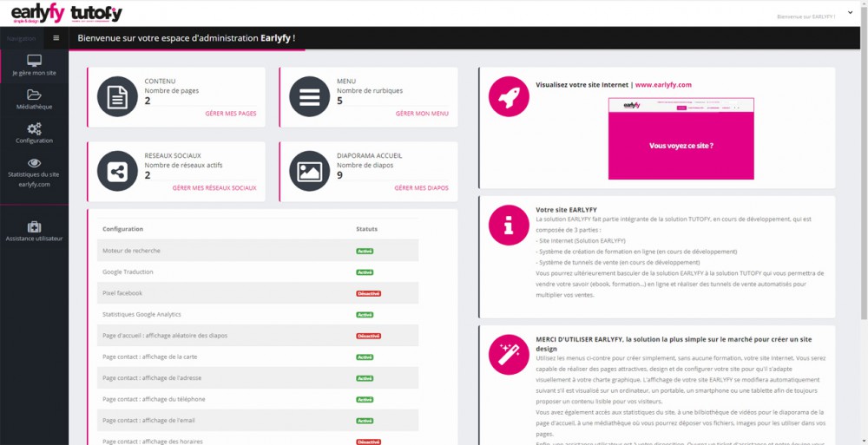Click the Nombre de rurbiques value 5
Image resolution: width=868 pixels, height=445 pixels.
tap(340, 101)
